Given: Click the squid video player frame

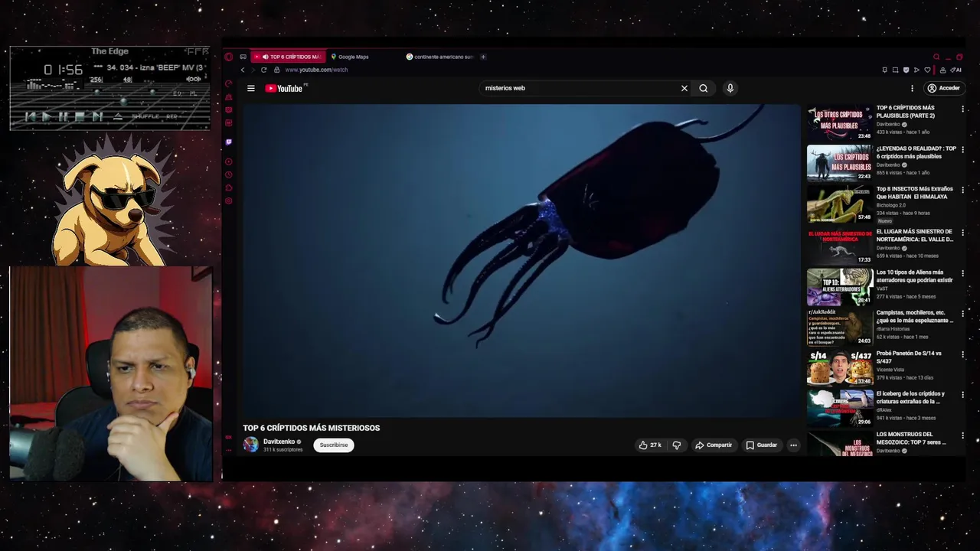Looking at the screenshot, I should click(521, 261).
